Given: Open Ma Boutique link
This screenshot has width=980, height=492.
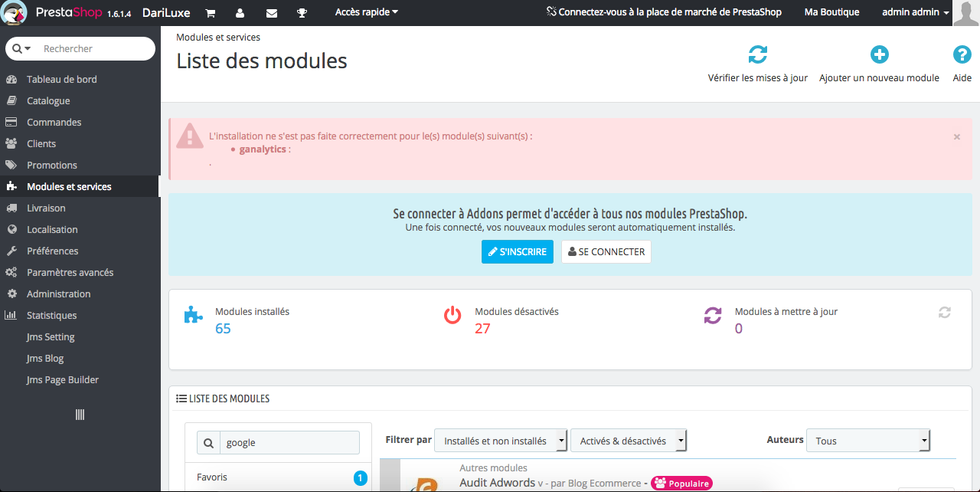Looking at the screenshot, I should pyautogui.click(x=831, y=12).
